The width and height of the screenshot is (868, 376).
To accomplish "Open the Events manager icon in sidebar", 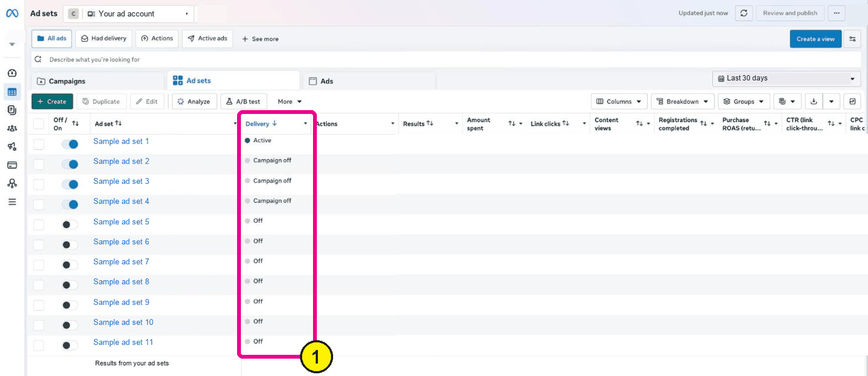I will click(x=12, y=183).
